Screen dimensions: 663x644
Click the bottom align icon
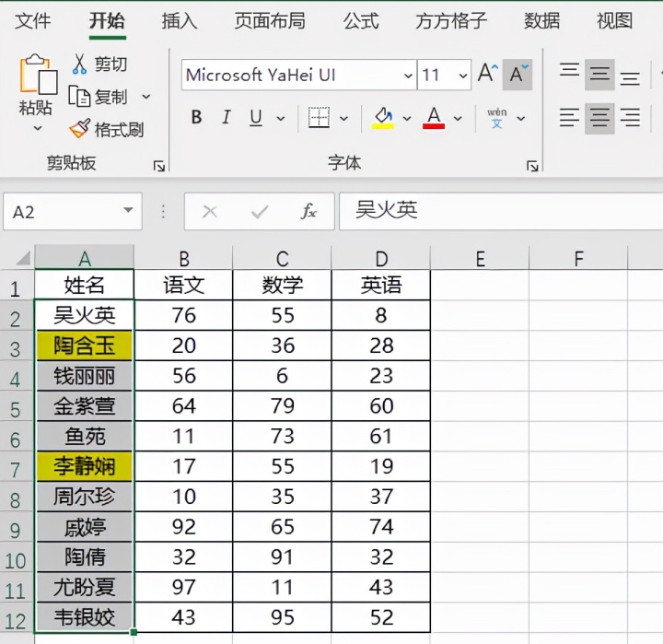[630, 78]
